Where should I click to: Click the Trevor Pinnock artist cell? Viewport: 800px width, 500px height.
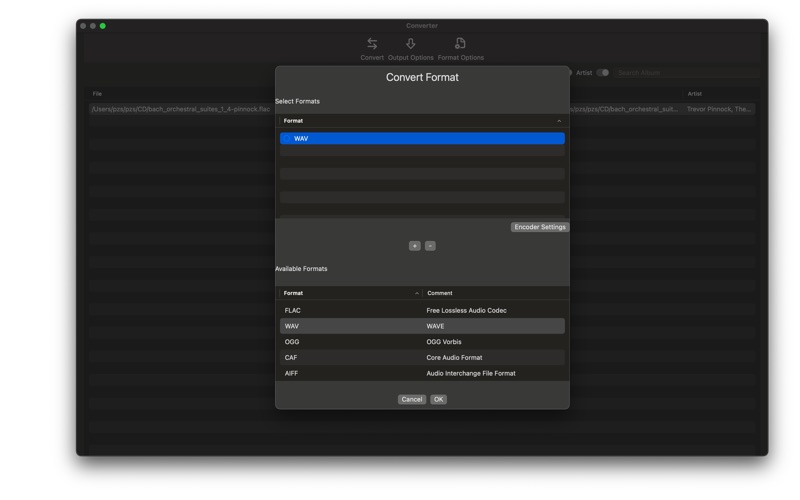pyautogui.click(x=718, y=109)
